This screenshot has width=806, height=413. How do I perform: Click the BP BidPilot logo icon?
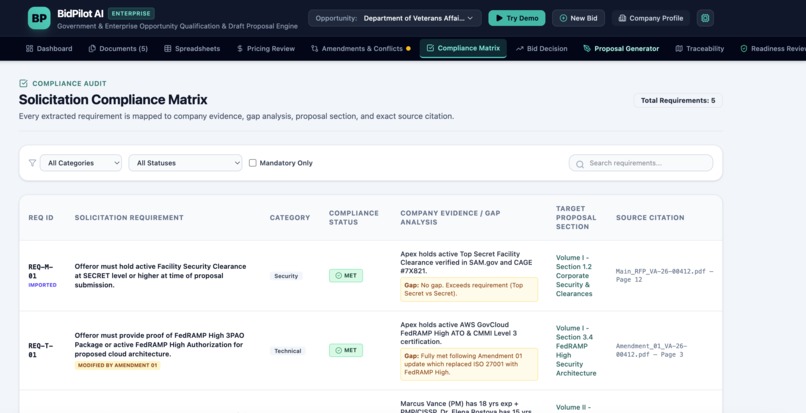click(x=39, y=18)
